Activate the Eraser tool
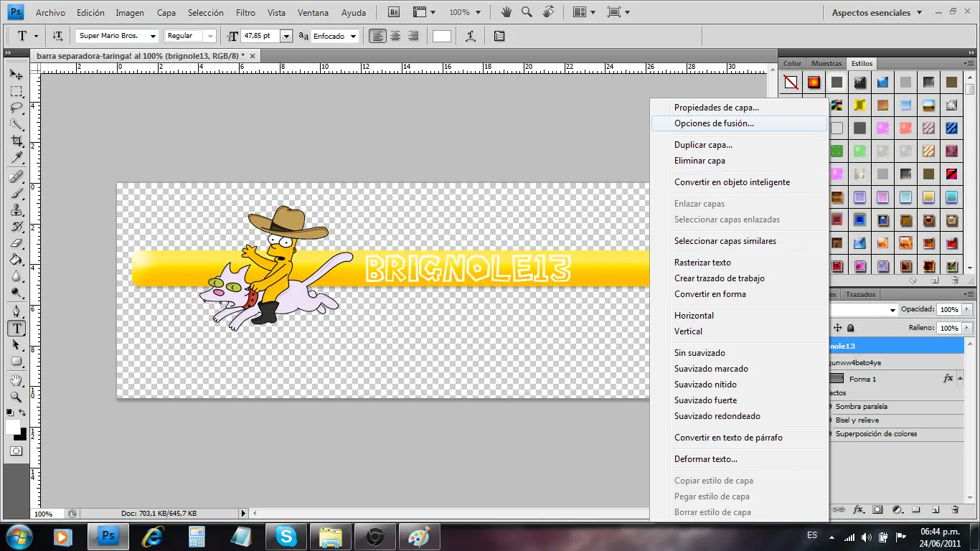 click(x=16, y=242)
